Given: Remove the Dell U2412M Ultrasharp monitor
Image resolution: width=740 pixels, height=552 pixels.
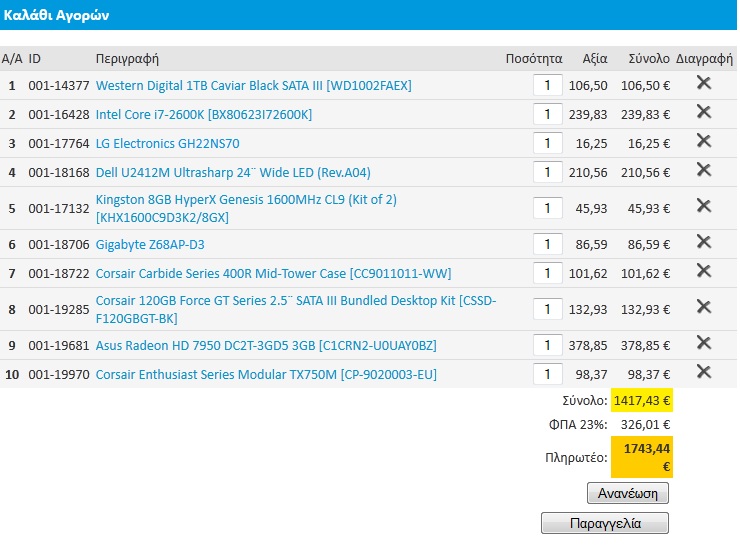Looking at the screenshot, I should (704, 170).
